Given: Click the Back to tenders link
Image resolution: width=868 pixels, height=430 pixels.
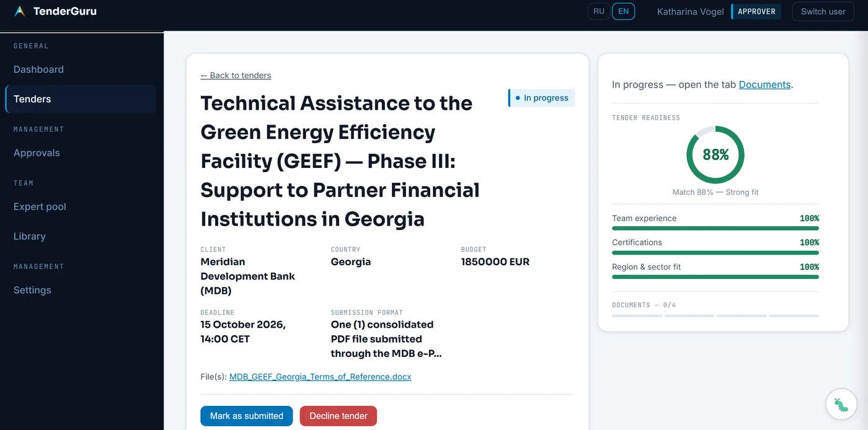Looking at the screenshot, I should tap(236, 76).
